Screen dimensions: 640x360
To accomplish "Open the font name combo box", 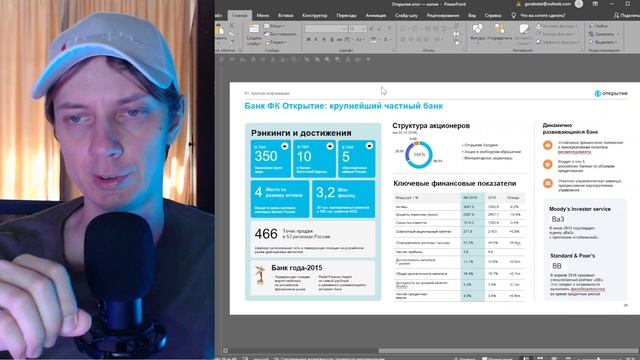I will (x=326, y=29).
